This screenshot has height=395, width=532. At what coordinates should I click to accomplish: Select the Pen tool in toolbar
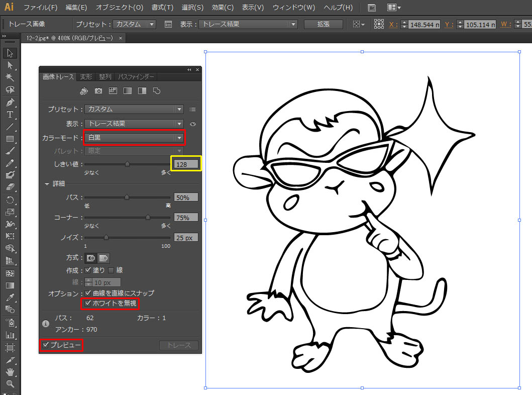click(x=10, y=102)
